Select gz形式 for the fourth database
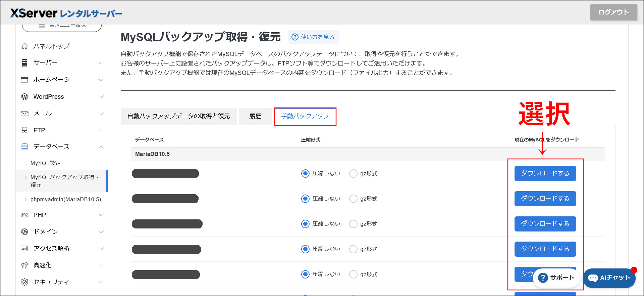Image resolution: width=644 pixels, height=296 pixels. point(353,249)
